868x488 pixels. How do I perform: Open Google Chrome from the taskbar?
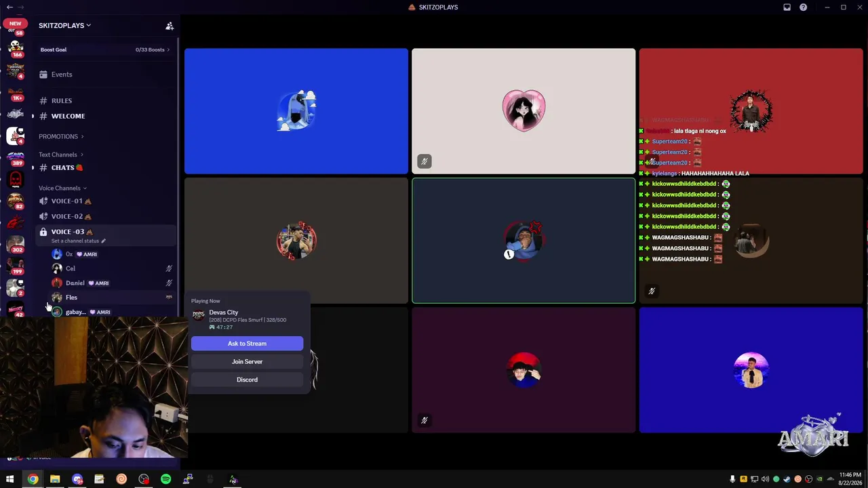pos(33,480)
